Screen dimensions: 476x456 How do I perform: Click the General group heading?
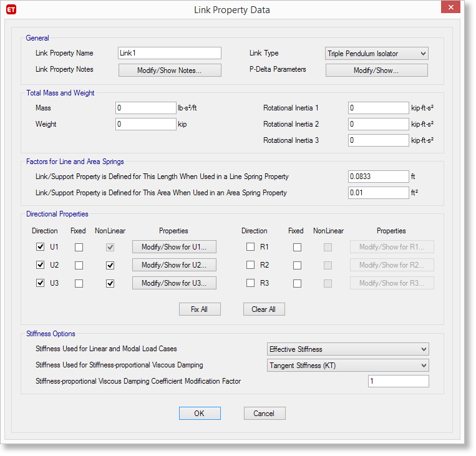pos(37,38)
